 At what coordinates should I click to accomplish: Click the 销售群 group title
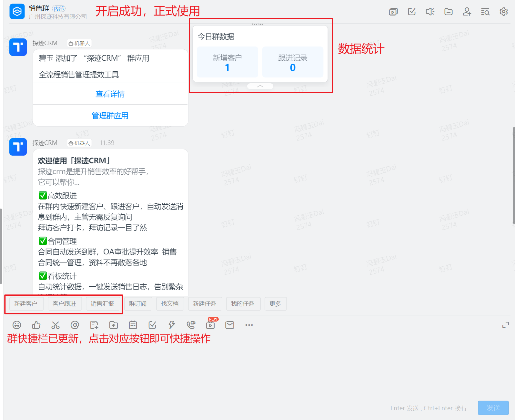(39, 8)
